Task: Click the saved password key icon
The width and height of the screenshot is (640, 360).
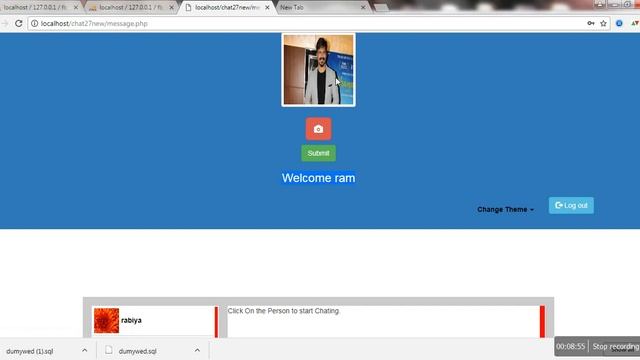Action: [x=591, y=24]
